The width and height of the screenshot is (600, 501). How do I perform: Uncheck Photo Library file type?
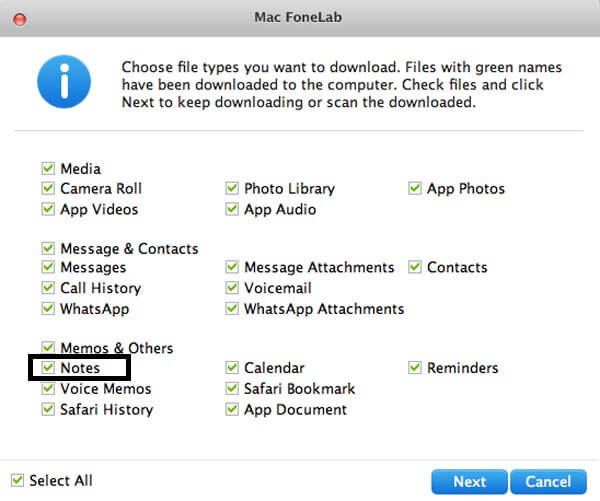(232, 188)
